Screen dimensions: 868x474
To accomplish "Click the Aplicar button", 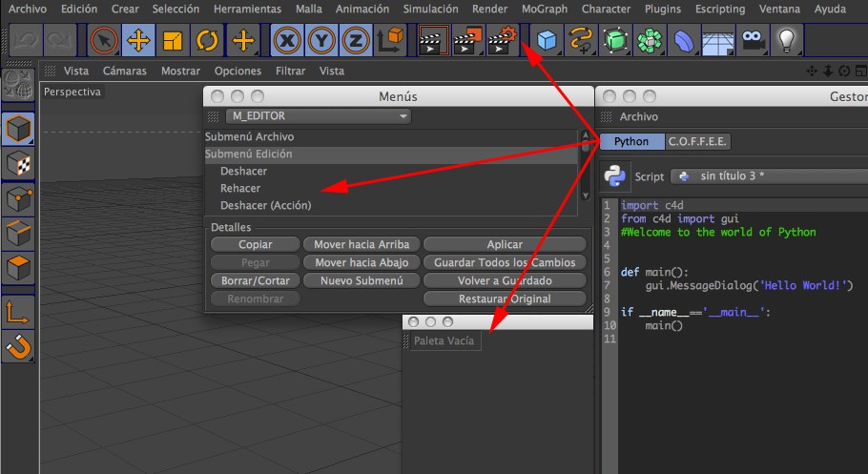I will pos(505,245).
